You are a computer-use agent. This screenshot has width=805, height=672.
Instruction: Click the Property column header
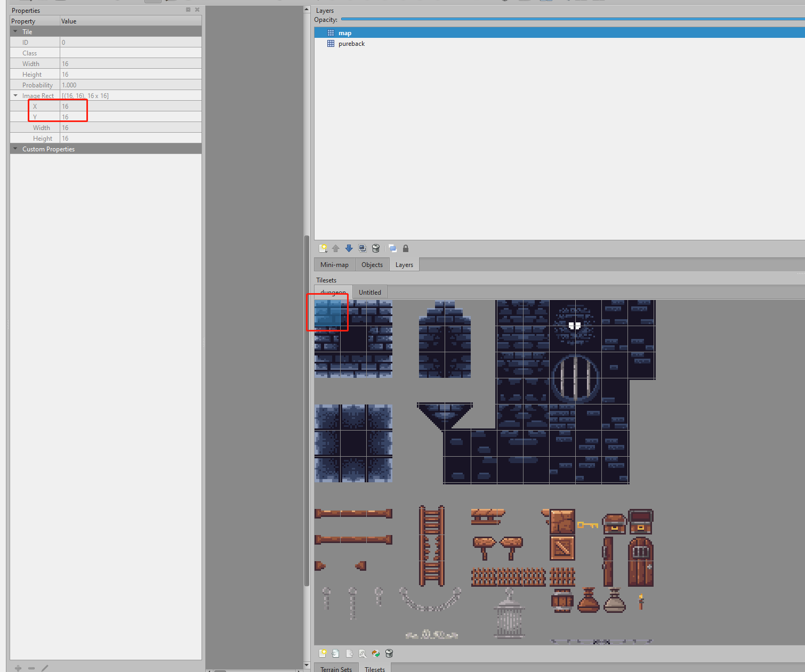(x=35, y=21)
